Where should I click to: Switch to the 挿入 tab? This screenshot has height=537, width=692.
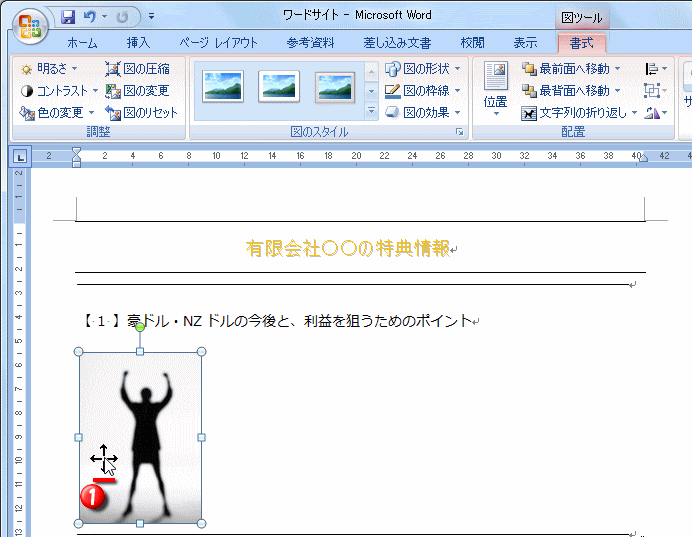pyautogui.click(x=138, y=43)
